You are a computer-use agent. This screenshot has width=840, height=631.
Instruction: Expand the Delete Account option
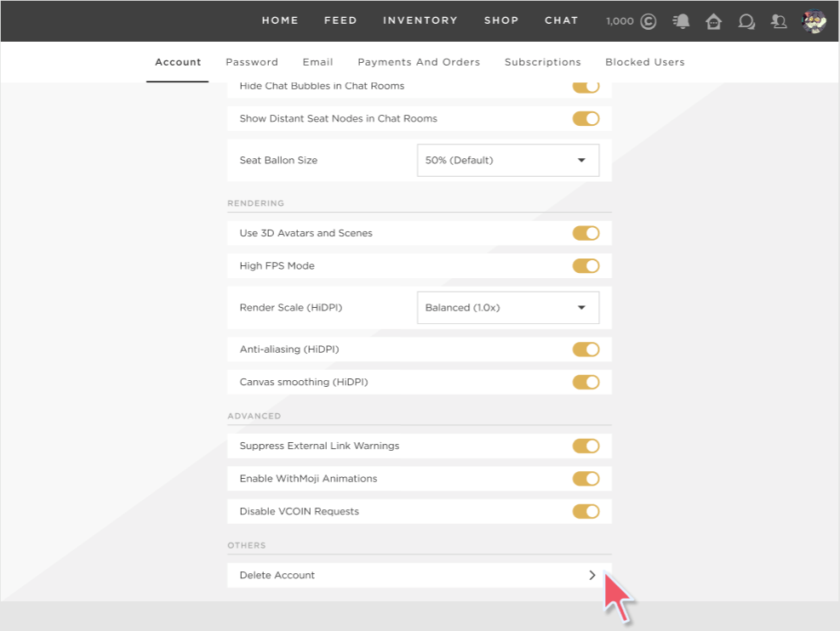591,575
